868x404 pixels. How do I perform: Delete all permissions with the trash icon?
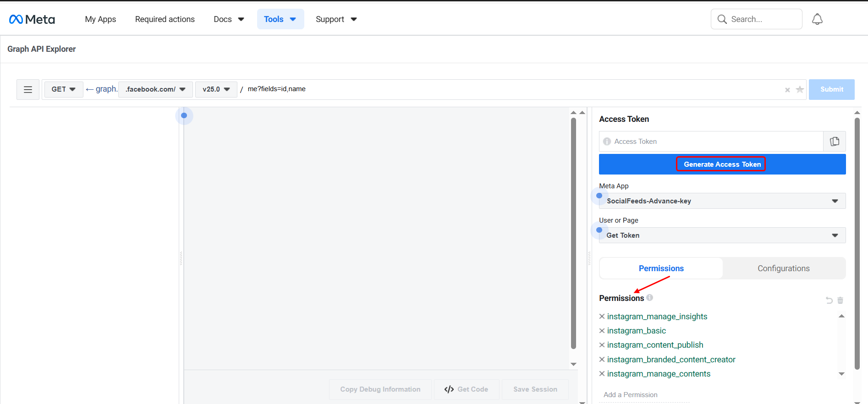(841, 300)
